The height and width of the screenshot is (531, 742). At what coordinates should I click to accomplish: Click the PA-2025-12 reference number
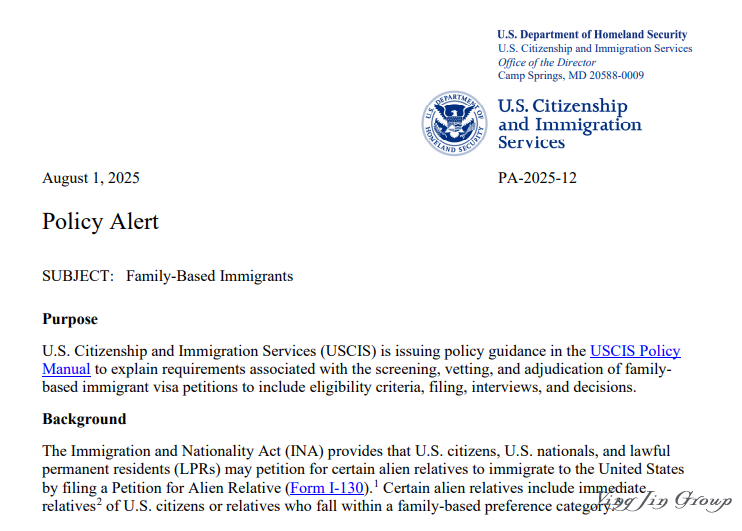537,179
